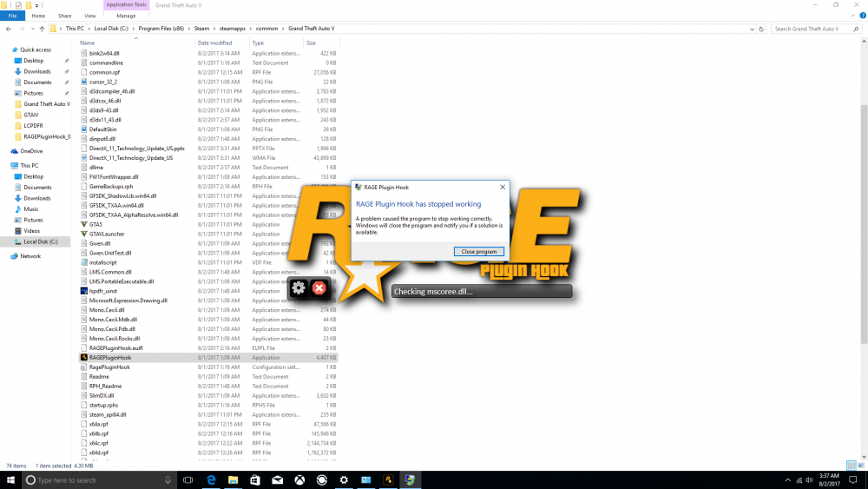The width and height of the screenshot is (868, 489).
Task: Click Close program in the error dialog
Action: click(479, 251)
